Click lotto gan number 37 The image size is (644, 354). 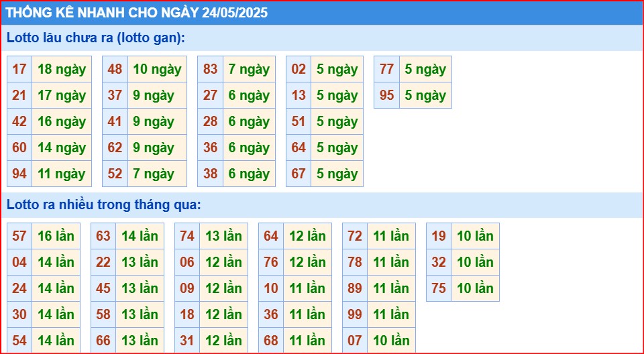click(115, 95)
